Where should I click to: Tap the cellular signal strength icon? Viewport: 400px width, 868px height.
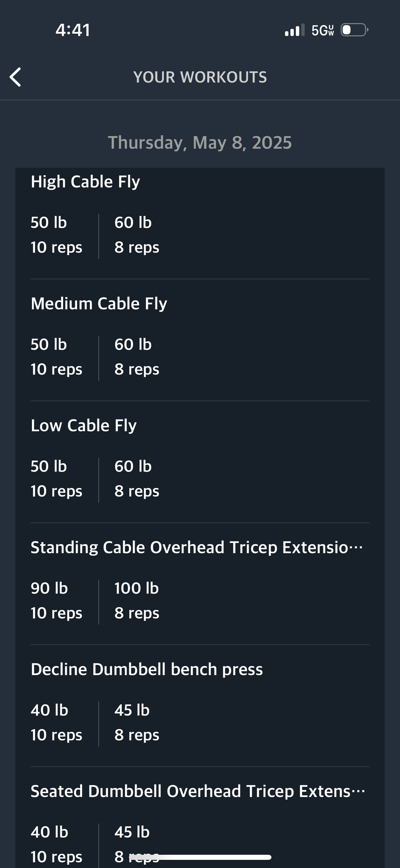(294, 30)
